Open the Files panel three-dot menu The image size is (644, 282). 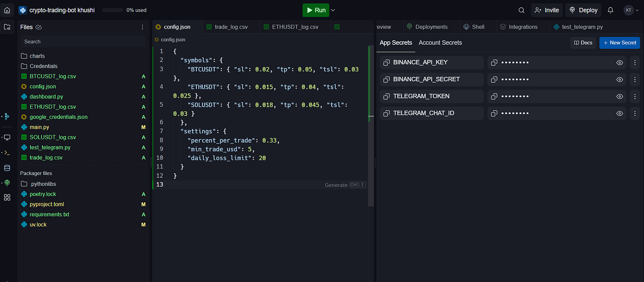(x=143, y=27)
